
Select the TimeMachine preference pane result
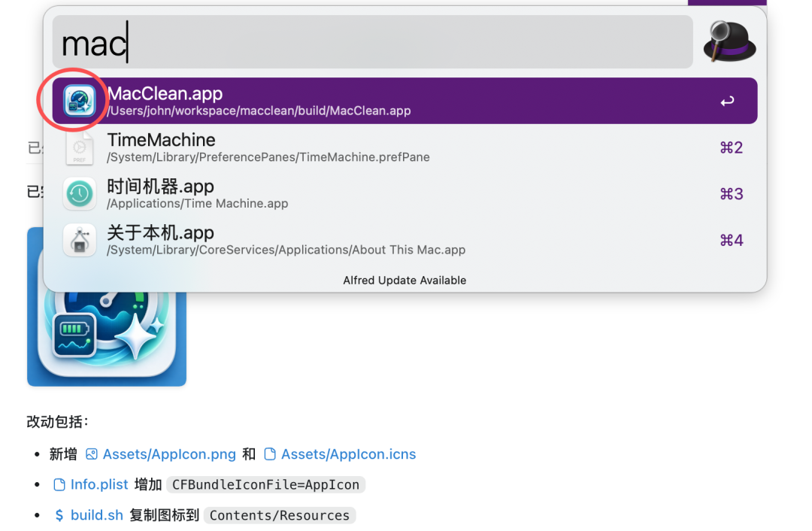pyautogui.click(x=404, y=147)
